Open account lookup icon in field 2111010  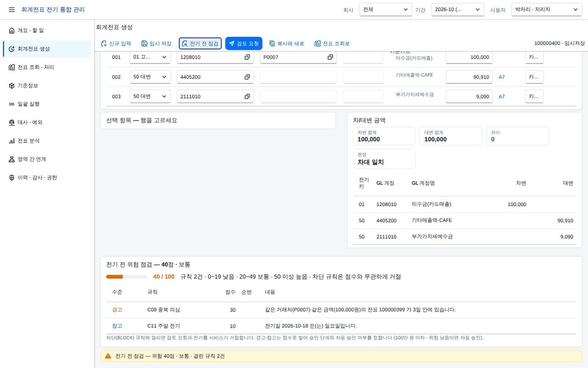coord(247,96)
